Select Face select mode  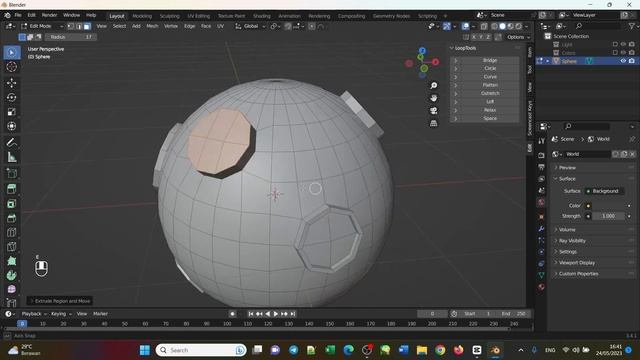(x=87, y=26)
